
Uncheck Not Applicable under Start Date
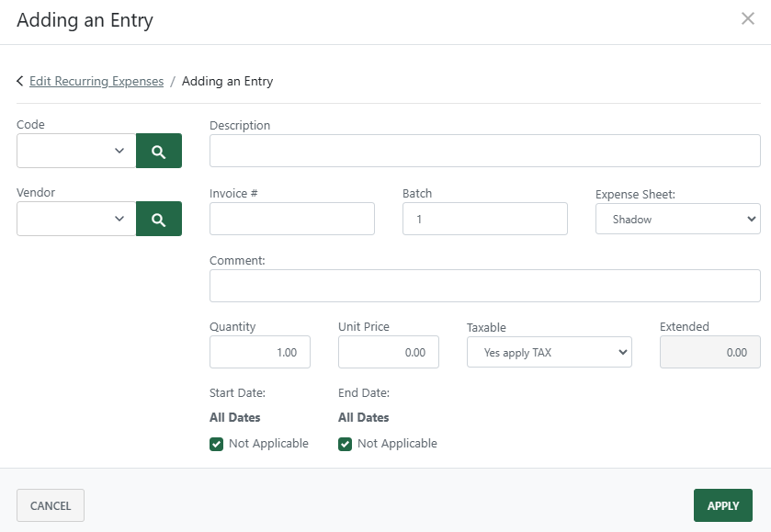(215, 443)
